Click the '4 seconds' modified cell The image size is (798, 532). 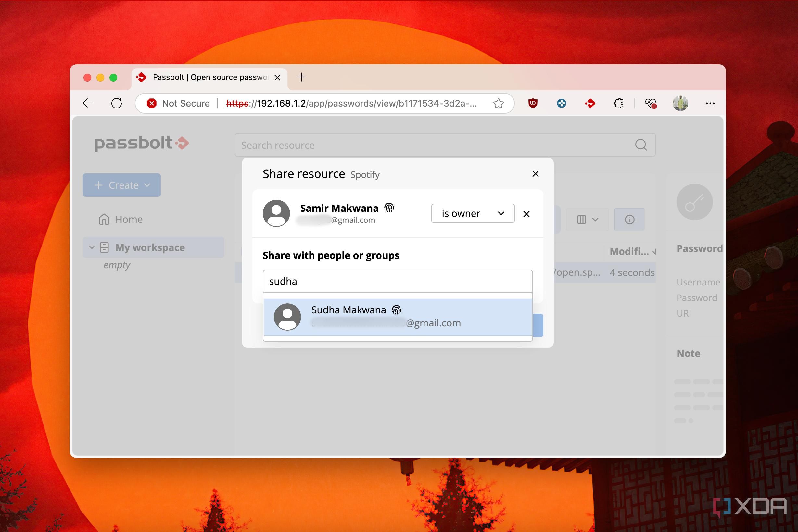click(x=632, y=272)
